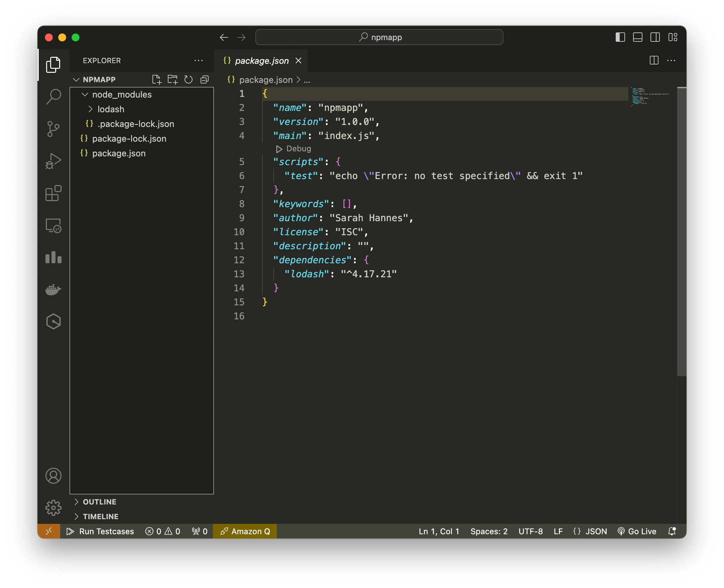Click Run Testcases in status bar
This screenshot has height=588, width=724.
pos(100,531)
